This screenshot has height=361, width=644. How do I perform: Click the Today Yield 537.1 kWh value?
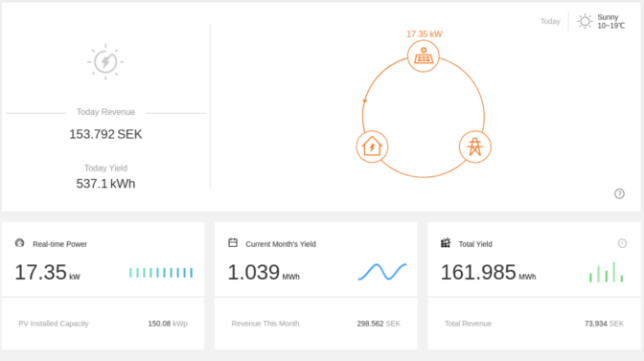[x=105, y=183]
